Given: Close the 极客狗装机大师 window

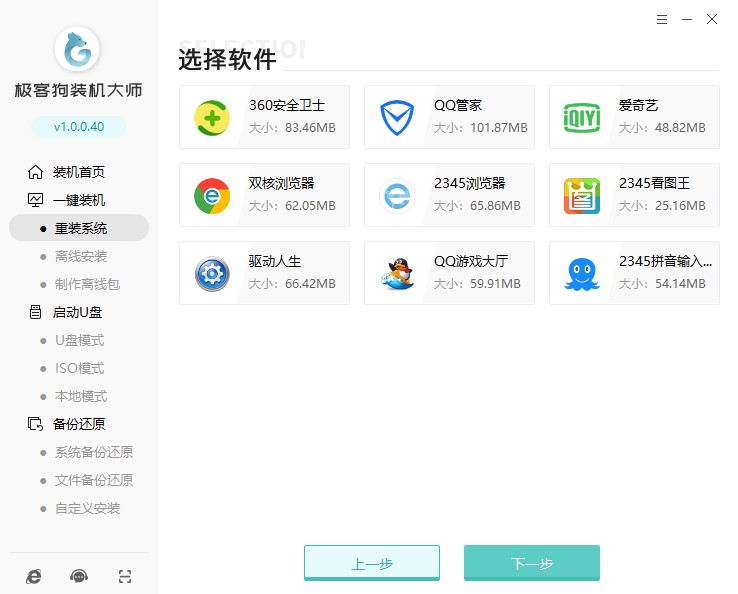Looking at the screenshot, I should [712, 19].
